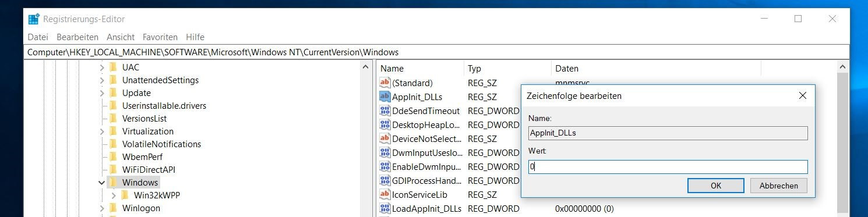Click the (Standard) string value icon
This screenshot has height=217, width=868.
pos(384,83)
